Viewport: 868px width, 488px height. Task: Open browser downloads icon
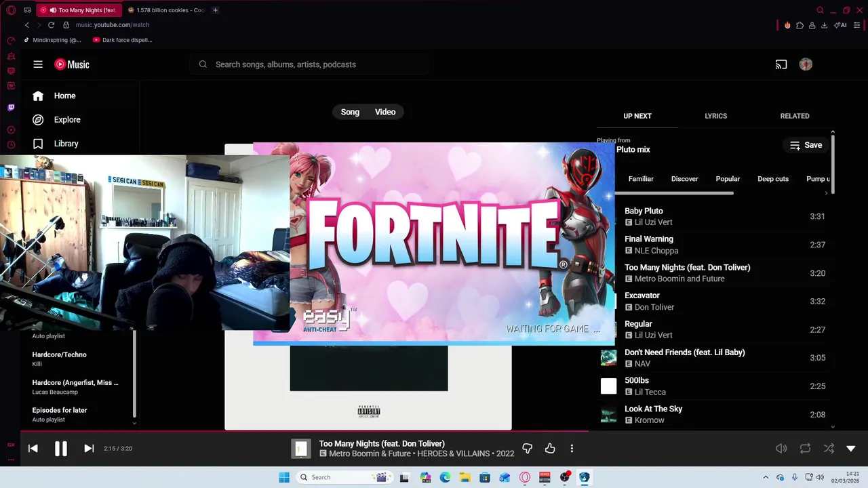(x=824, y=25)
